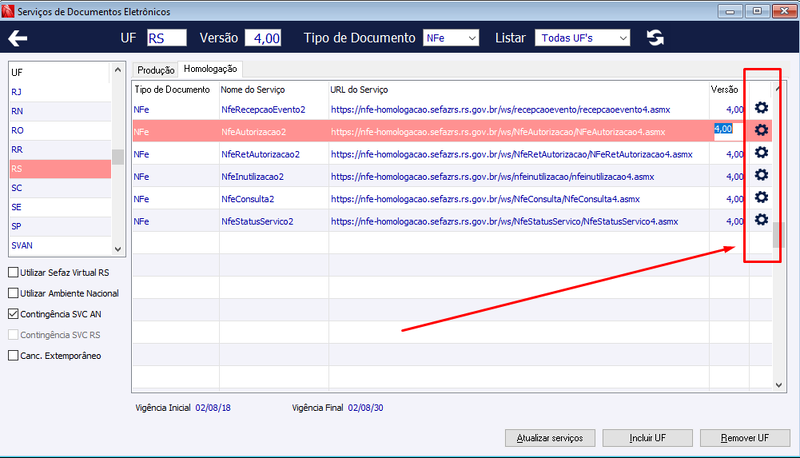Select RR in the UF list

coord(60,149)
